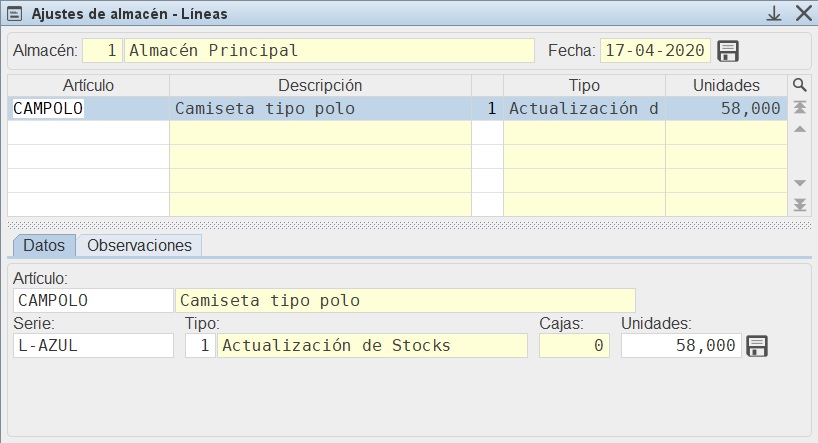
Task: Click the Almacén number field
Action: [102, 51]
